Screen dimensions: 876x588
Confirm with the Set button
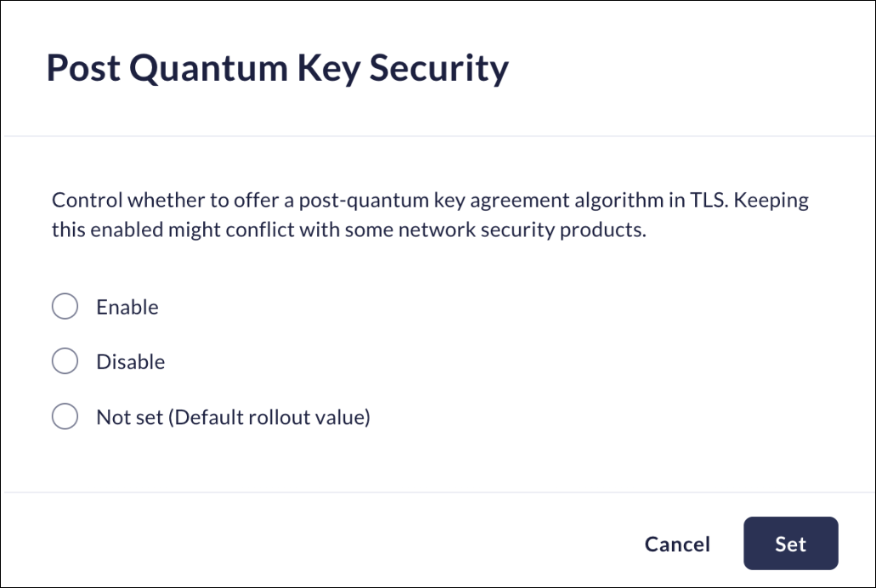pyautogui.click(x=790, y=544)
